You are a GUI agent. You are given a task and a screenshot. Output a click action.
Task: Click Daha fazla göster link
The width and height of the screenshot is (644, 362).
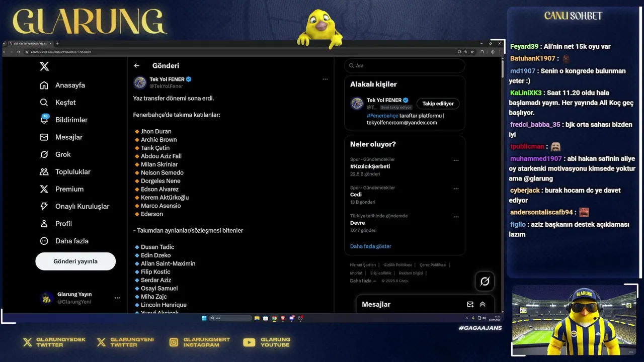click(x=370, y=246)
